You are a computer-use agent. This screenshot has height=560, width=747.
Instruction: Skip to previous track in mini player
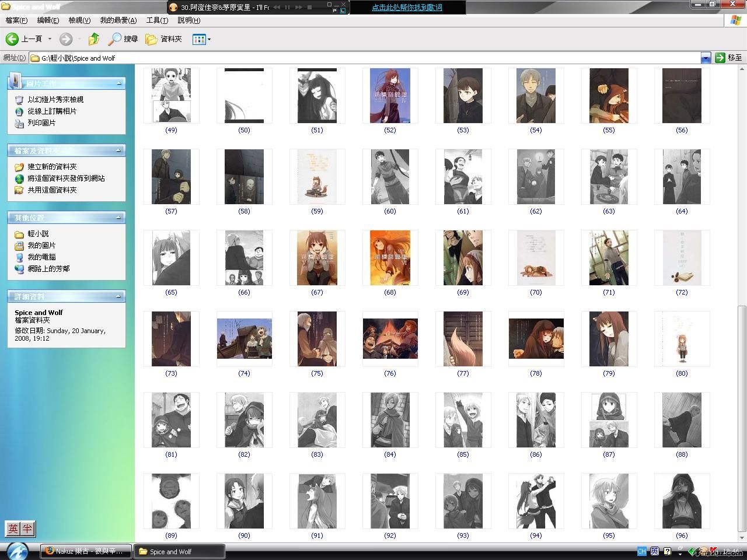pyautogui.click(x=277, y=8)
